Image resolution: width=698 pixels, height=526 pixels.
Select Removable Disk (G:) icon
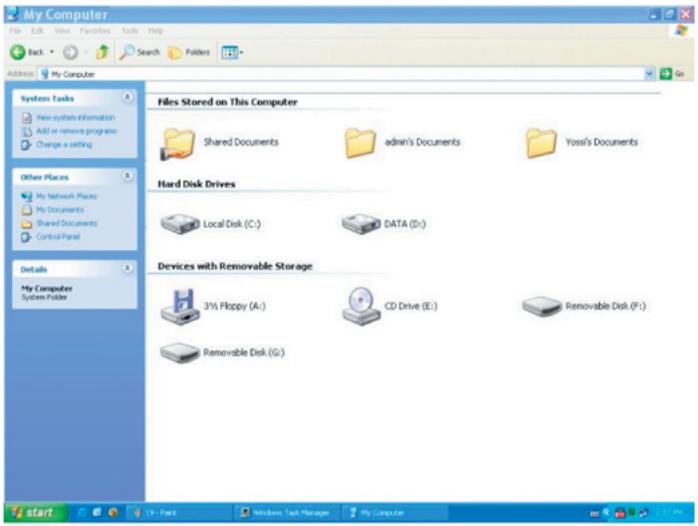tap(180, 352)
